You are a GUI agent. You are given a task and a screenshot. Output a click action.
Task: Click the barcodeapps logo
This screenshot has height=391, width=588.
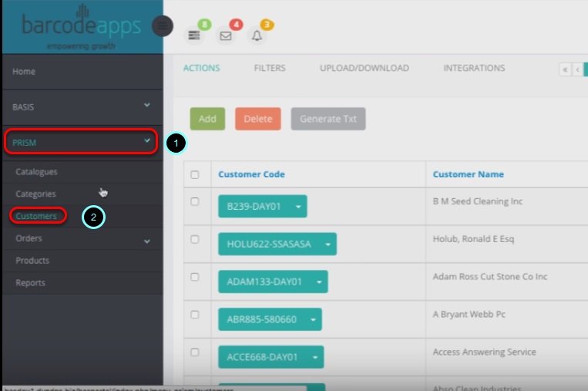(82, 27)
